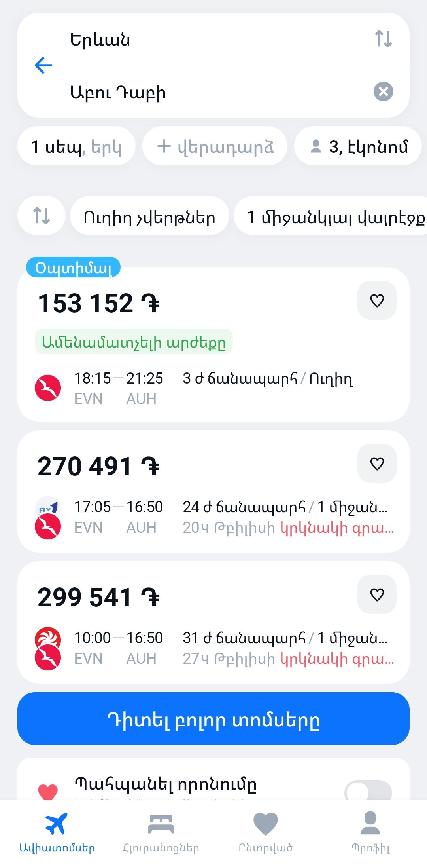Clear the Աբու Դաբի destination field

(x=383, y=92)
